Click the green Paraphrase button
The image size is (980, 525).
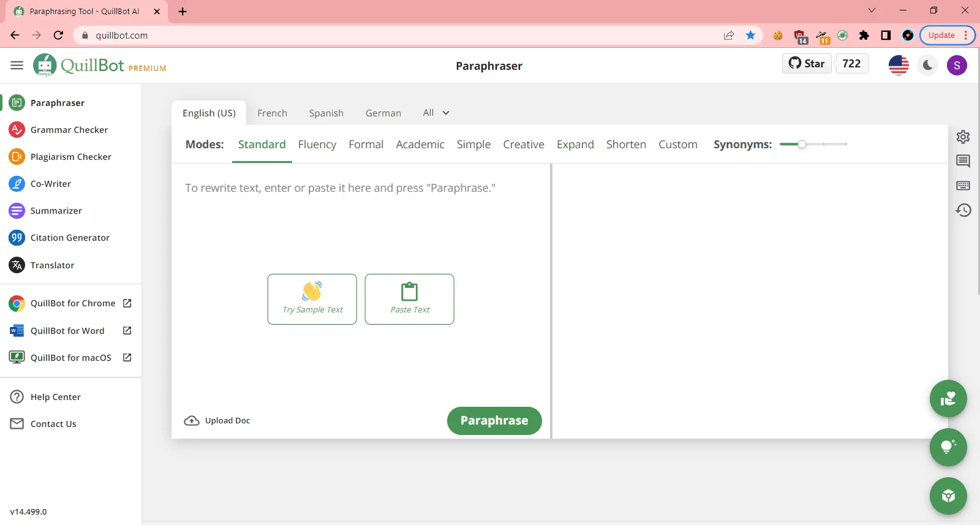click(x=494, y=421)
